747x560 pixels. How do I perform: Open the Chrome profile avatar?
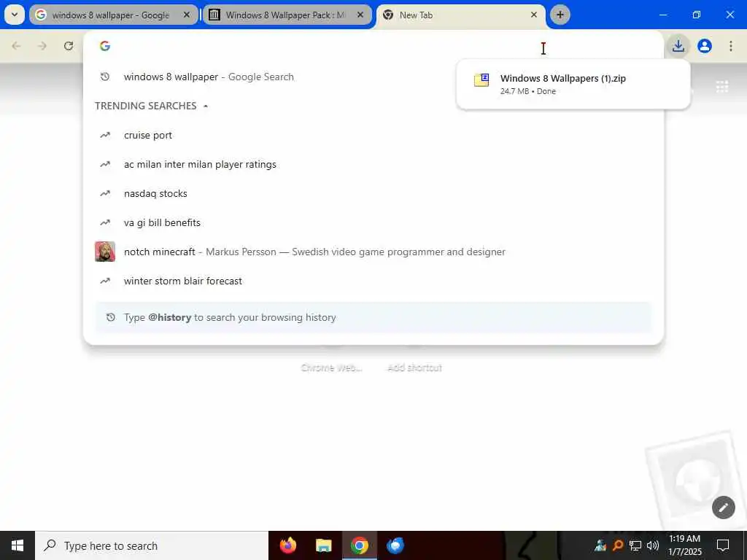705,46
